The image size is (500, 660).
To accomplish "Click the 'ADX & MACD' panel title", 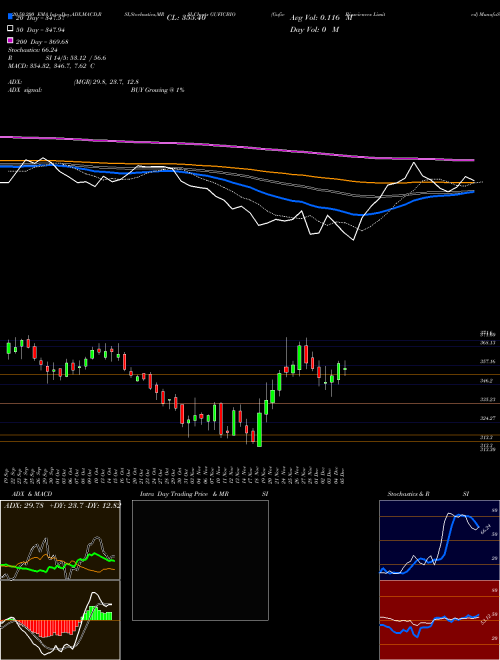I will point(32,494).
